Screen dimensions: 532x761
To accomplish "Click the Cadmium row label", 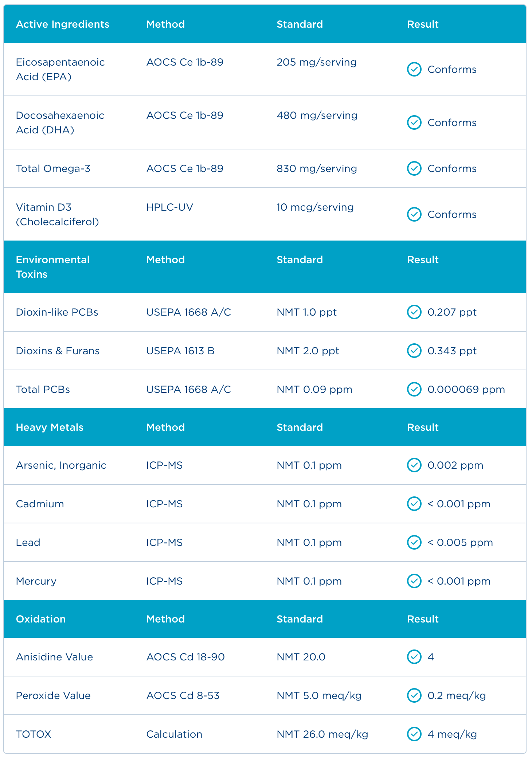I will [40, 504].
